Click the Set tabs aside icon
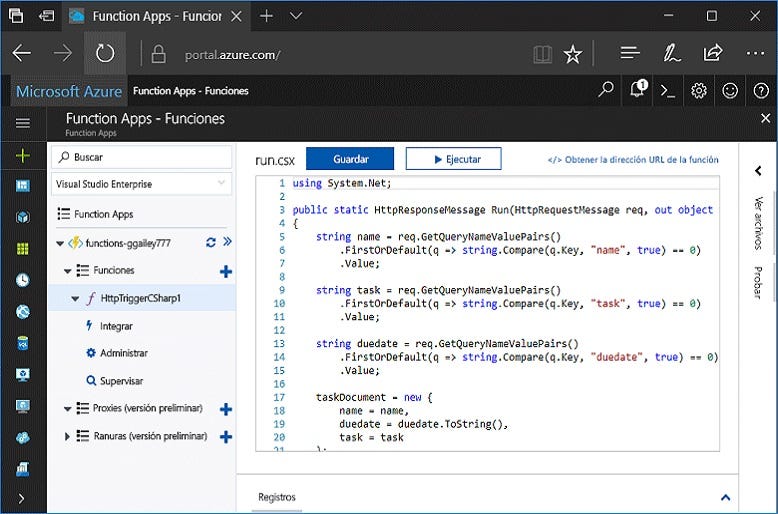 47,16
